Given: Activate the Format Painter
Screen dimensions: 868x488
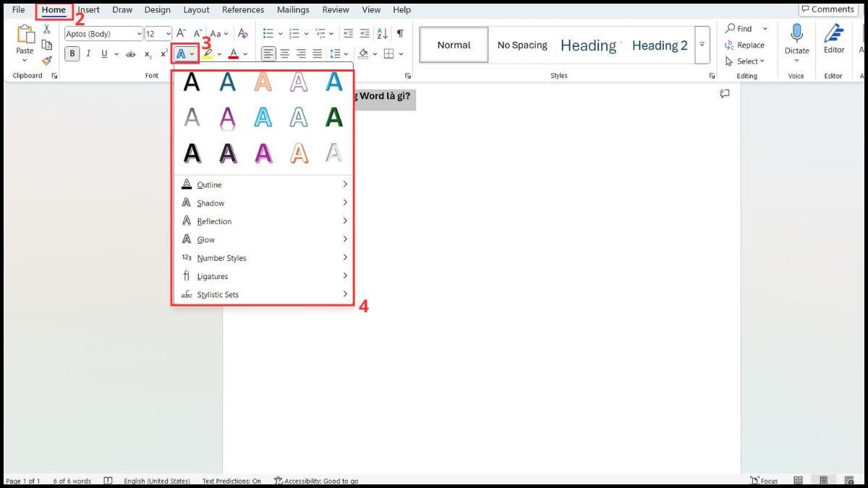Looking at the screenshot, I should coord(46,61).
